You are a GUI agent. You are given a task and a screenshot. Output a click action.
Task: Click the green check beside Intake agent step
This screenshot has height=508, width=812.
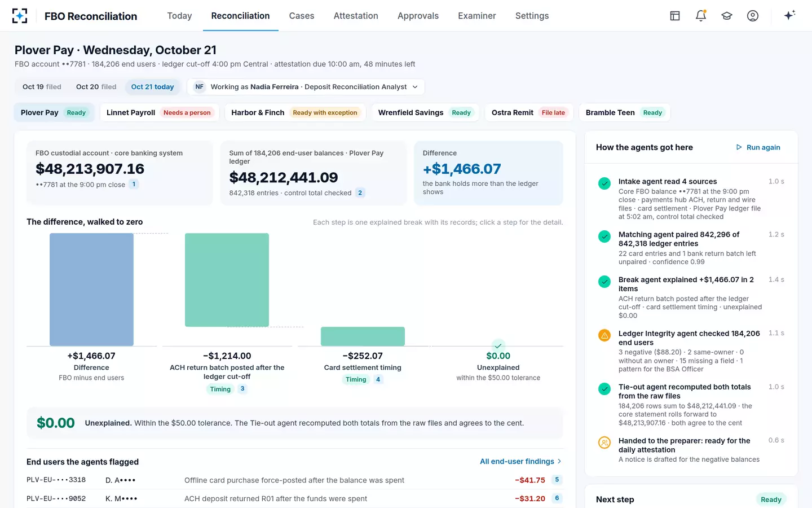pos(604,183)
